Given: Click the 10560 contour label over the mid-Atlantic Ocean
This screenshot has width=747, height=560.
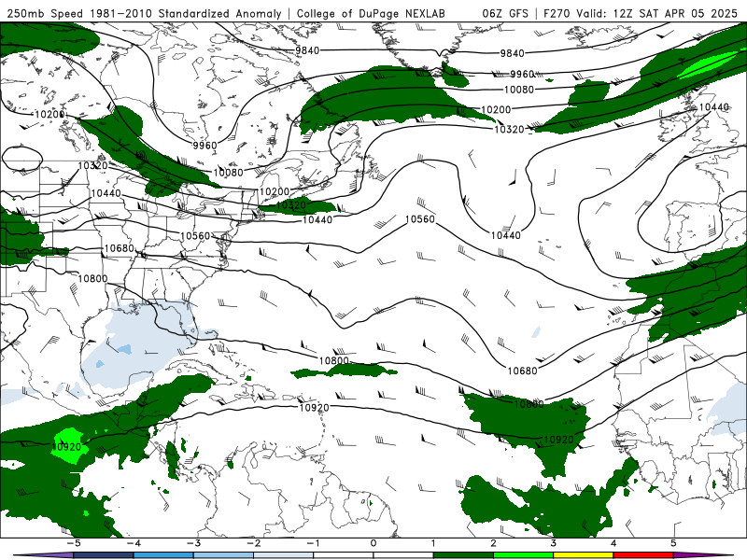Looking at the screenshot, I should [420, 219].
